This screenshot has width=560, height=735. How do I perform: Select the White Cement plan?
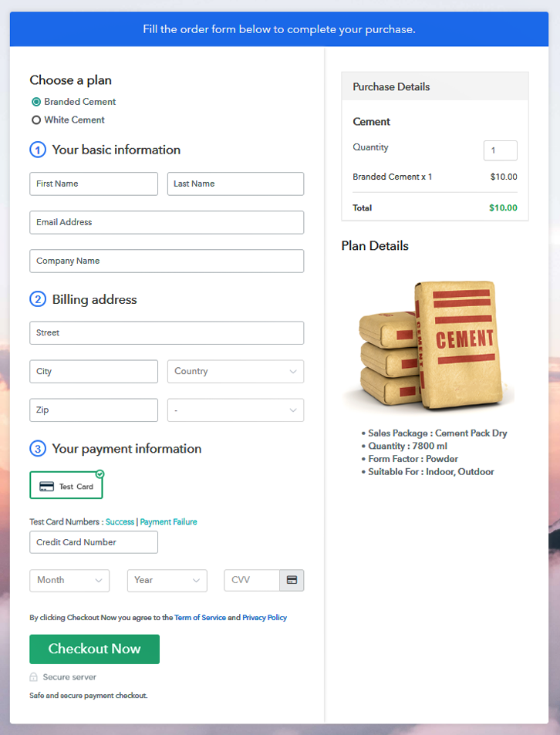36,120
